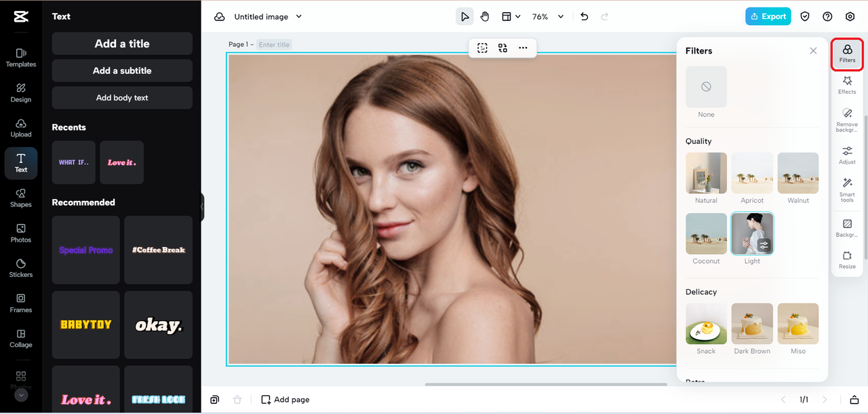Viewport: 868px width, 414px height.
Task: Click the cloud save status icon
Action: (219, 17)
